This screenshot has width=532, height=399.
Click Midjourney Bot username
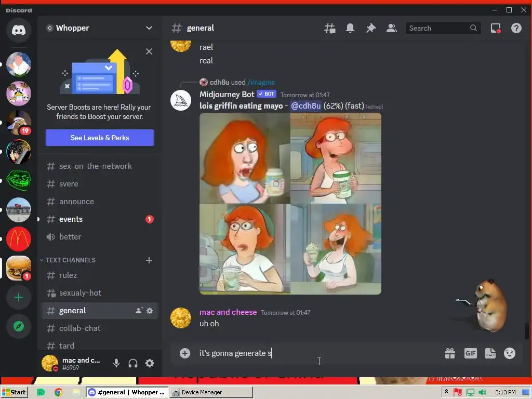coord(227,95)
